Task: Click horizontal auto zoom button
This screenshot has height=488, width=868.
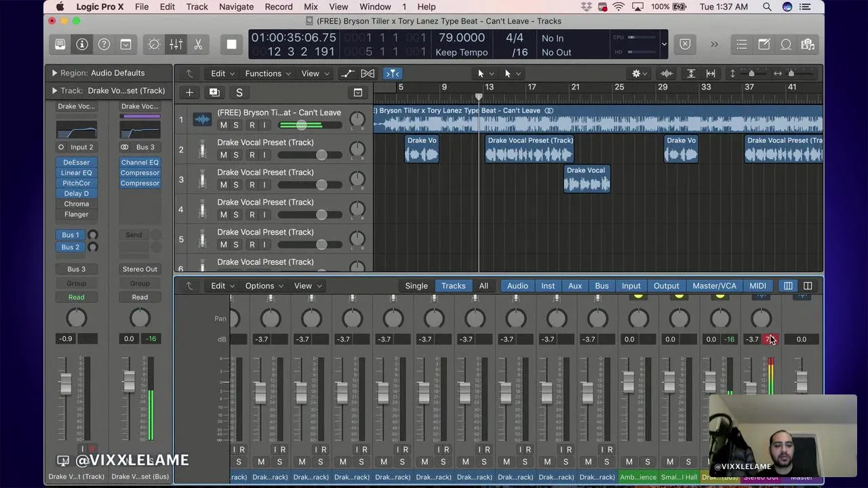Action: (x=711, y=73)
